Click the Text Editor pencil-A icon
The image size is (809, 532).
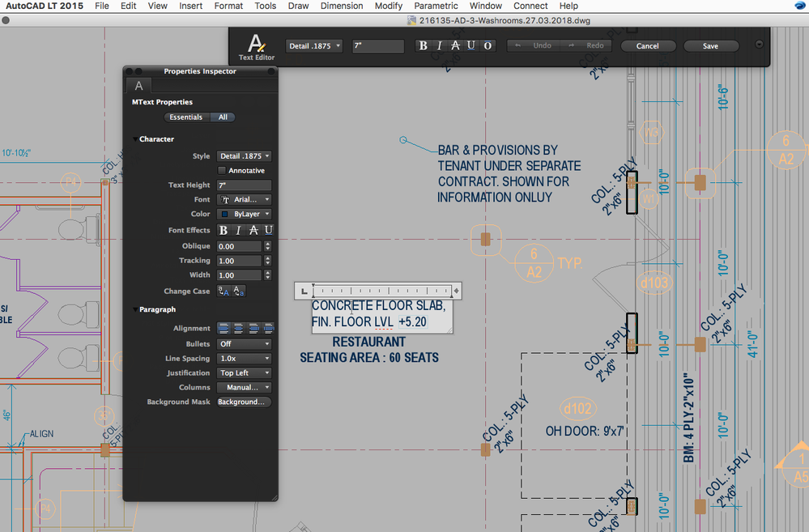[257, 44]
